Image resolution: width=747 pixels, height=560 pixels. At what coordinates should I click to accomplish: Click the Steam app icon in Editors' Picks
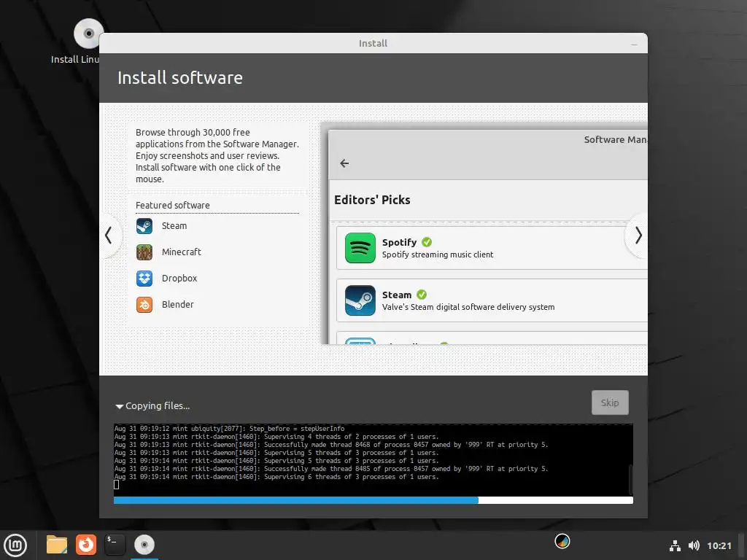pyautogui.click(x=360, y=300)
